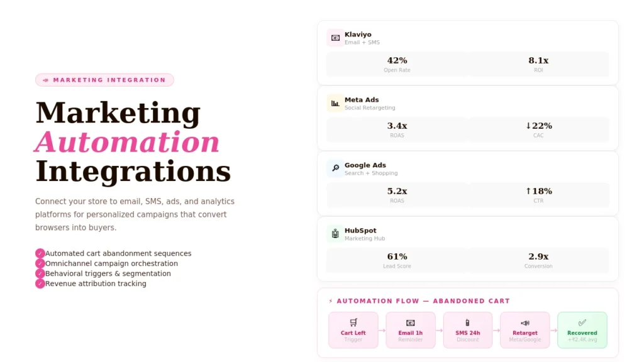The width and height of the screenshot is (644, 362).
Task: Expand the Google Ads Search + Shopping card
Action: tap(468, 184)
